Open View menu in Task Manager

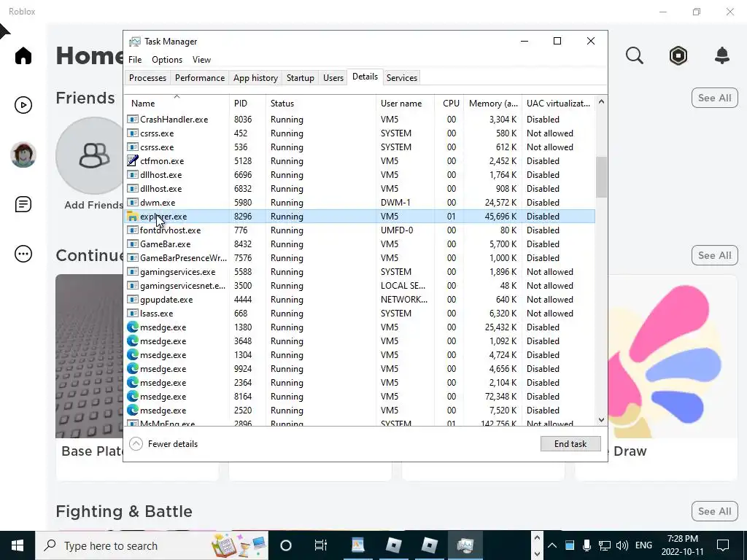tap(201, 60)
